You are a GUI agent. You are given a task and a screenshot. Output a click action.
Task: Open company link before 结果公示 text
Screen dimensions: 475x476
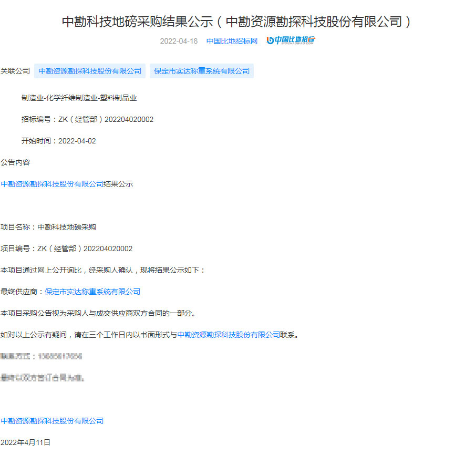(x=52, y=184)
